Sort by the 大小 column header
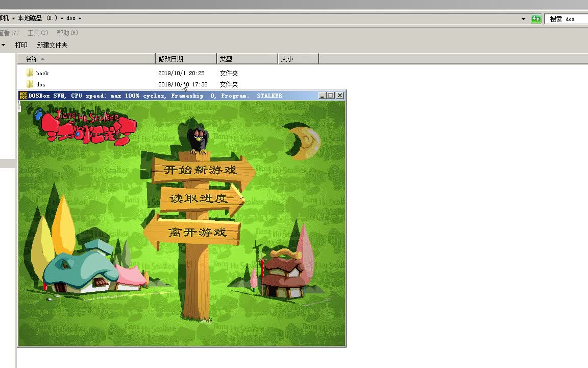The height and width of the screenshot is (368, 588). (x=299, y=59)
